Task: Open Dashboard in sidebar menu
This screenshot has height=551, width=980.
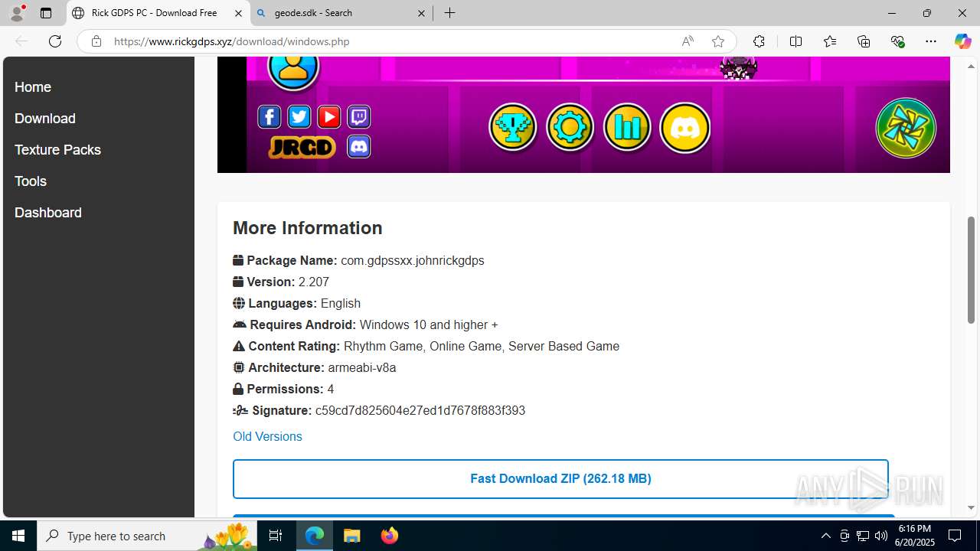Action: [48, 213]
